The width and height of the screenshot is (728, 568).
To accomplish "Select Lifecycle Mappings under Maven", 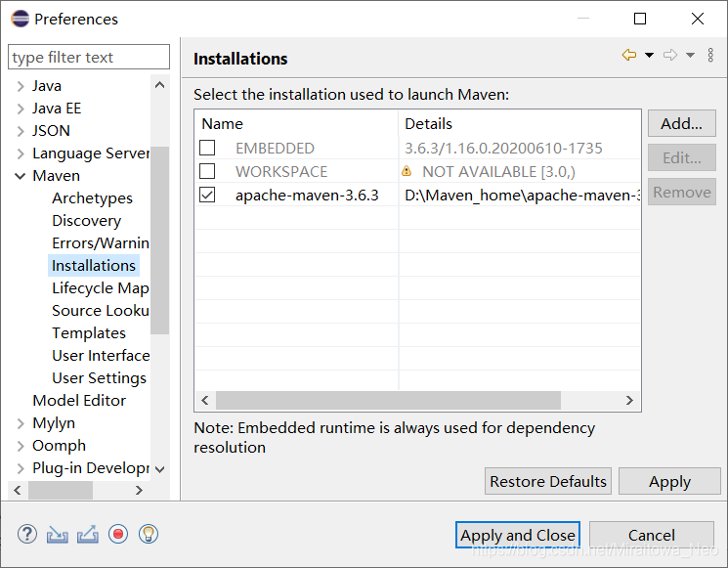I will coord(101,288).
